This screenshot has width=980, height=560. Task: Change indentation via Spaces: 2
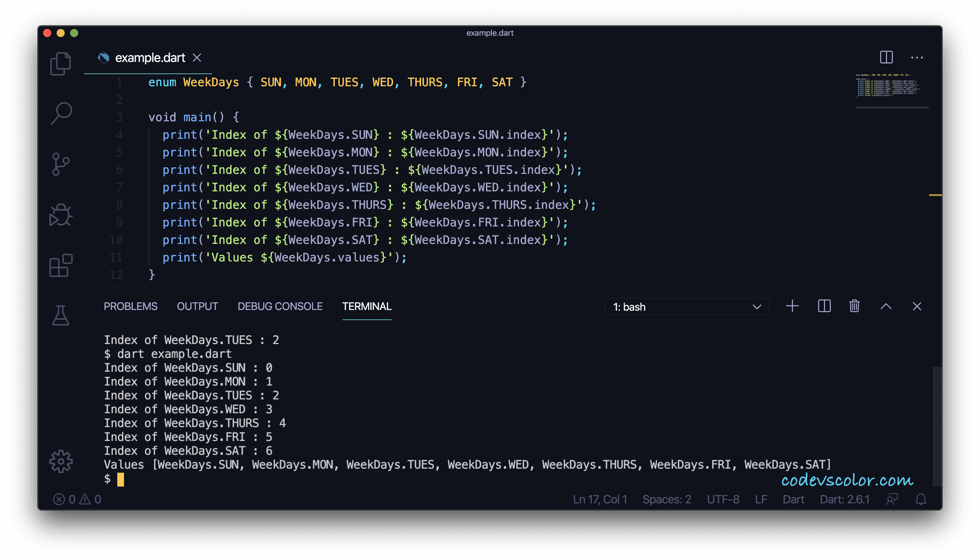667,499
